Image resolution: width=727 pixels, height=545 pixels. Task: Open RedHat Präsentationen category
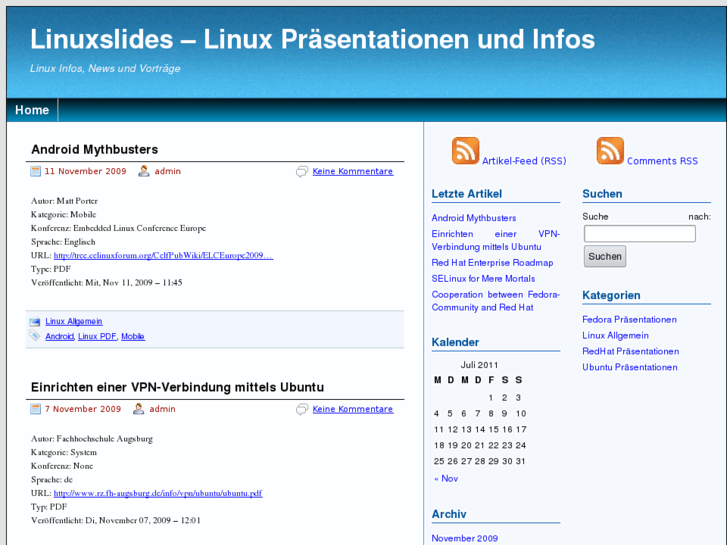tap(631, 351)
